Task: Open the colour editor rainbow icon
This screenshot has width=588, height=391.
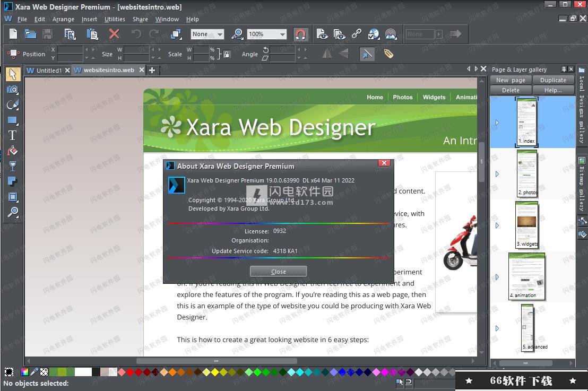Action: [25, 372]
